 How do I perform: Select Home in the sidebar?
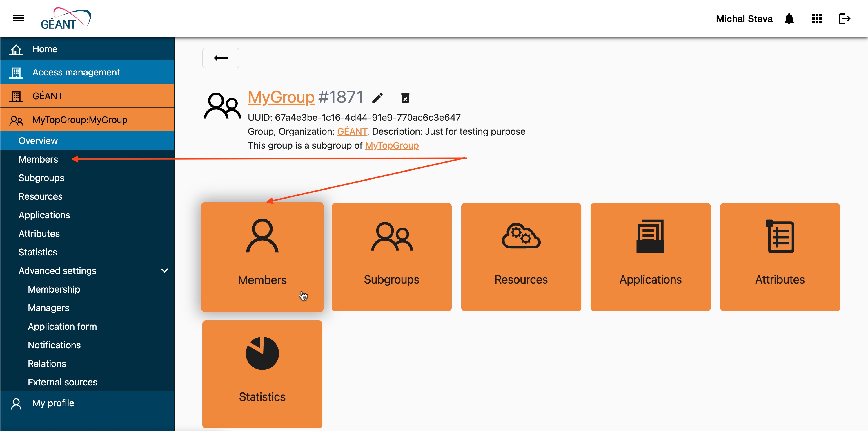click(x=87, y=49)
